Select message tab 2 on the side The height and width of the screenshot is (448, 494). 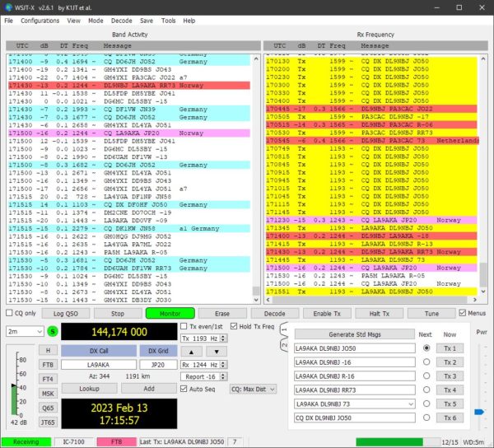pos(284,345)
